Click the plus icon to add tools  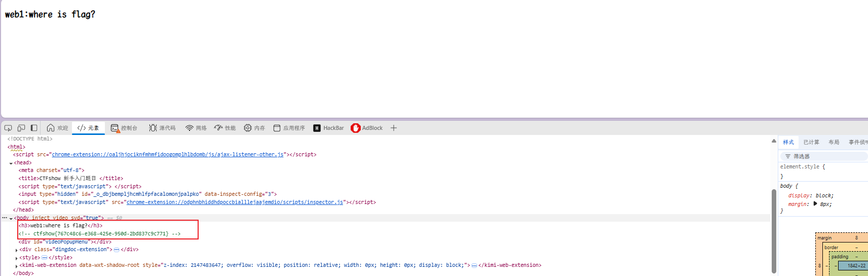click(x=394, y=128)
